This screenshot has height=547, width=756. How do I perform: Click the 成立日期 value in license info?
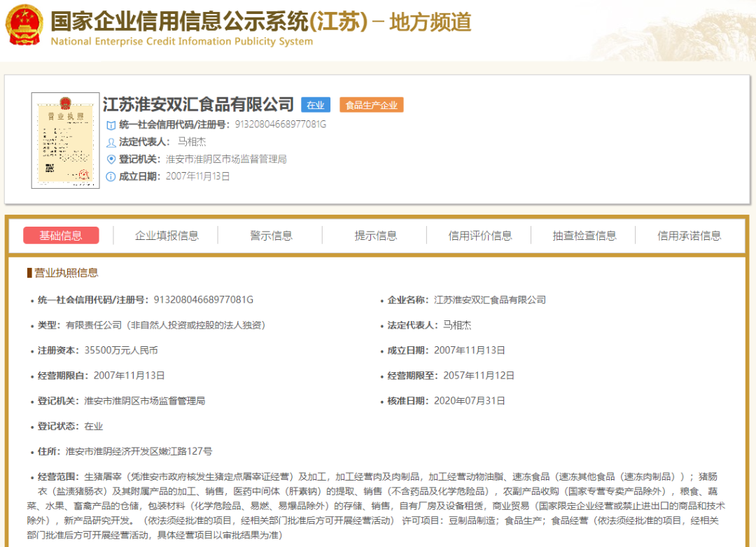(470, 350)
